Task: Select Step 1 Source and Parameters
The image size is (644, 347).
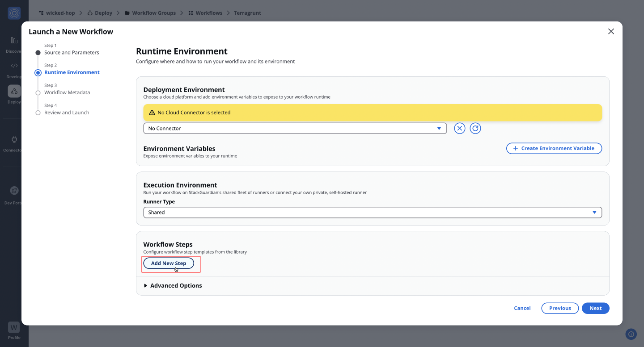Action: pos(72,53)
